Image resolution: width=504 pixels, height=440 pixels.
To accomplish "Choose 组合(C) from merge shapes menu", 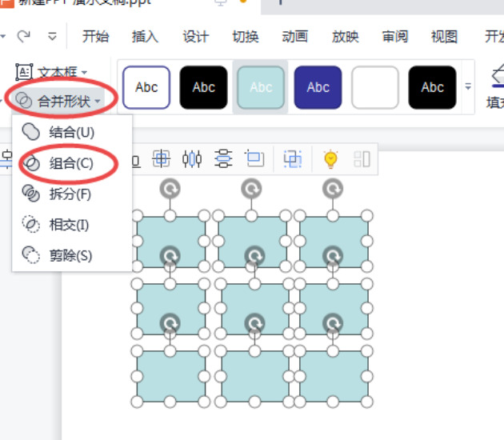I will click(72, 163).
